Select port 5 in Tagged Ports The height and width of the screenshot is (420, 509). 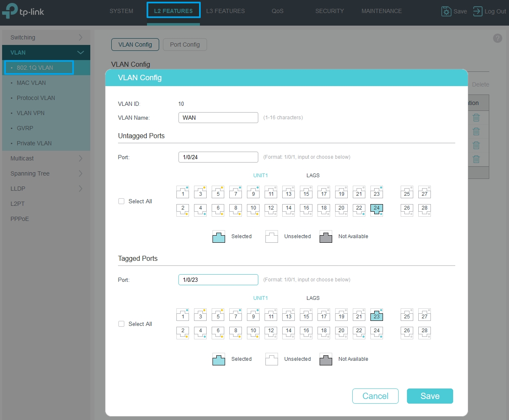coord(218,315)
